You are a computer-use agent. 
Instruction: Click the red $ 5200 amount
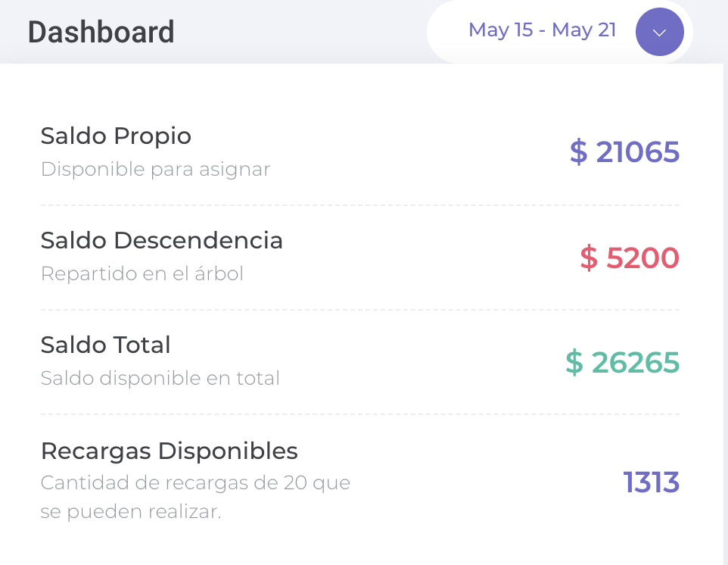click(x=630, y=258)
